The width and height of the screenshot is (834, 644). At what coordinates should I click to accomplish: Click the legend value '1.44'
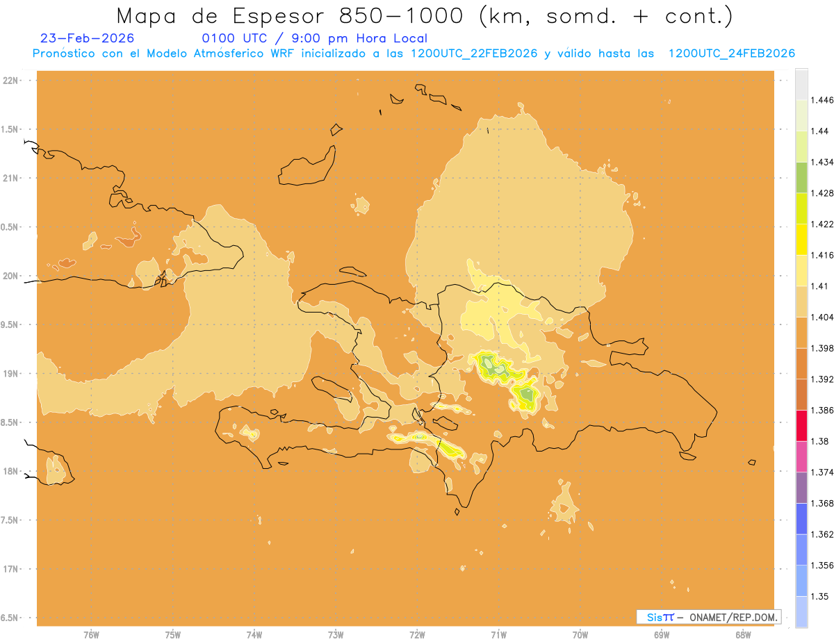click(820, 131)
